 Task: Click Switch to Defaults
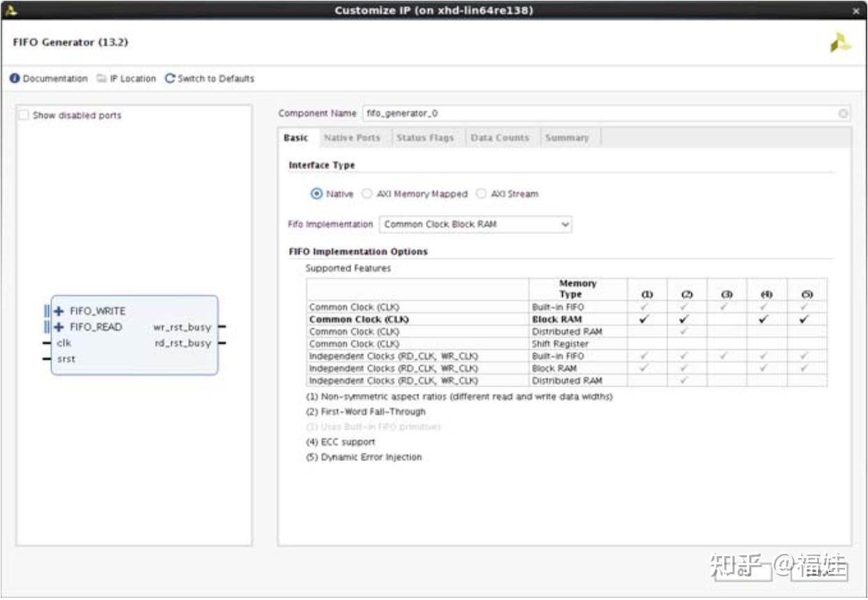216,79
